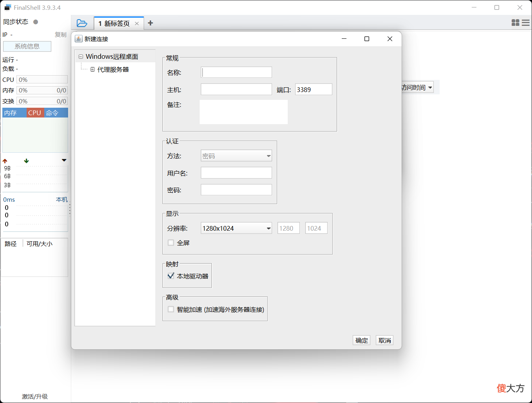Screen dimensions: 532x403
Task: Collapse the Windows远程桌面 tree node
Action: pos(81,57)
